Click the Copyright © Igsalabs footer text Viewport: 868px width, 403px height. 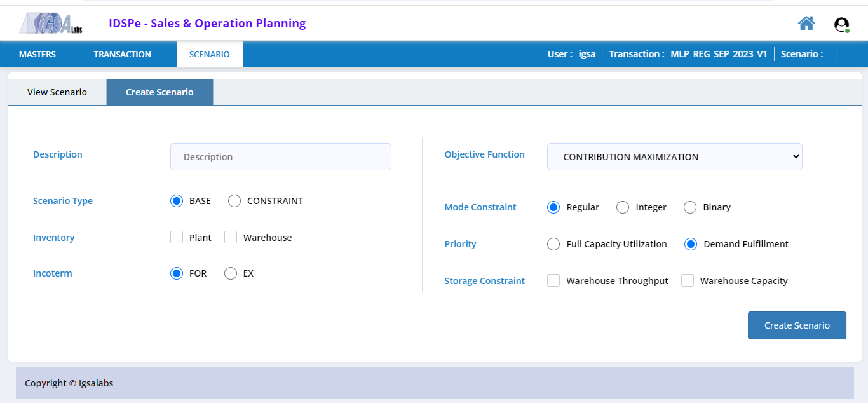coord(69,383)
